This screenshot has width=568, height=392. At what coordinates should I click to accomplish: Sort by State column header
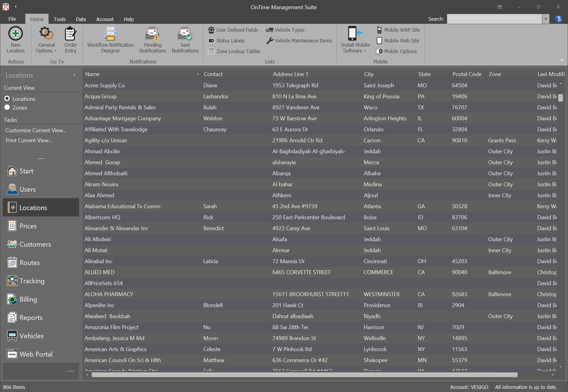(x=433, y=74)
